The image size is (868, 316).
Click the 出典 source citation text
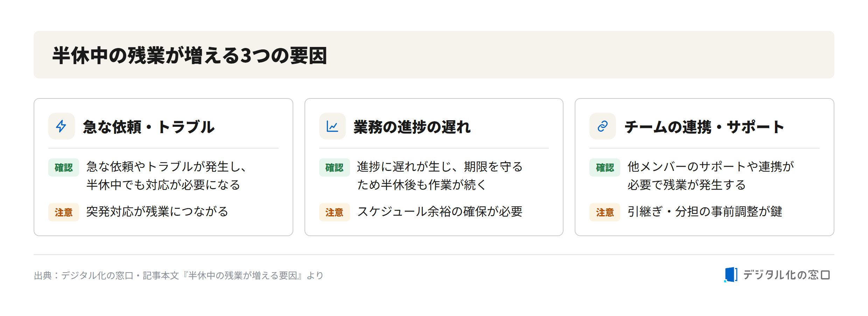pyautogui.click(x=179, y=276)
